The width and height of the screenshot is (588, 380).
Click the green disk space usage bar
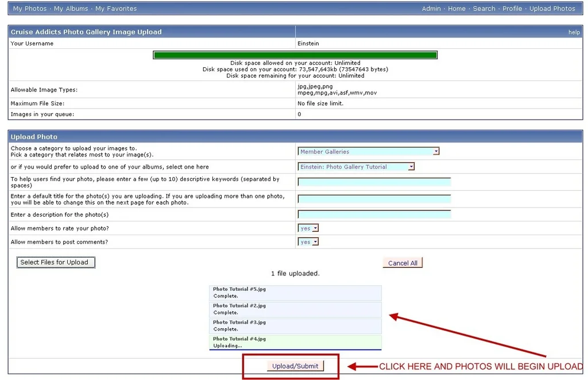[295, 55]
